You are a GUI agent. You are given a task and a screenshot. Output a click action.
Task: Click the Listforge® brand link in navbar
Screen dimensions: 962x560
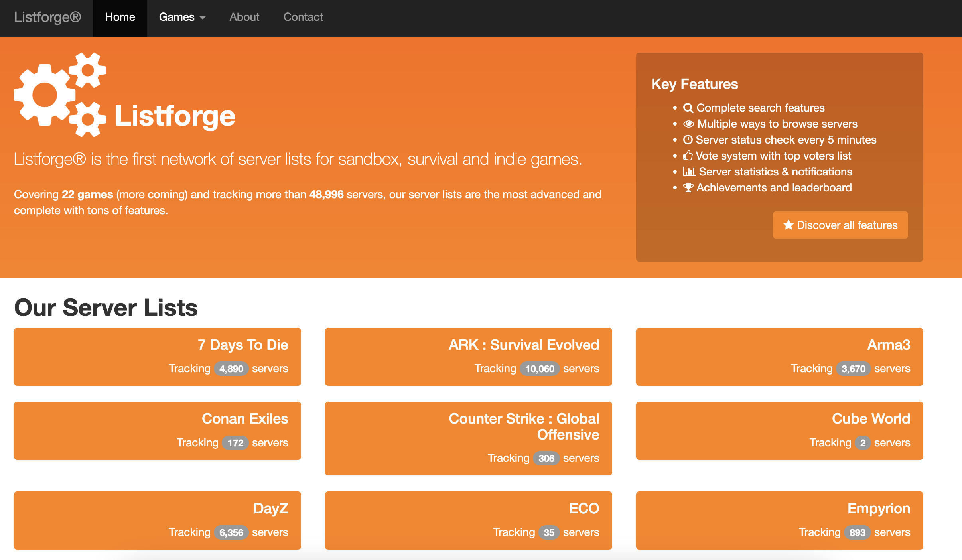pos(47,17)
